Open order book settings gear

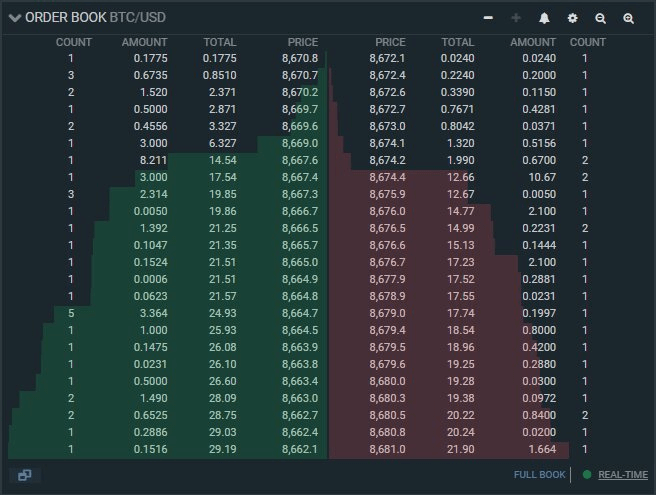click(x=572, y=18)
